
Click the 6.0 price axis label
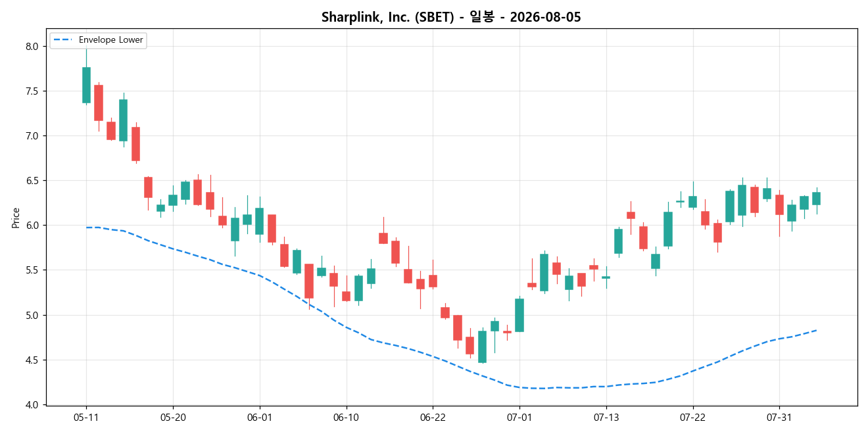(x=34, y=226)
